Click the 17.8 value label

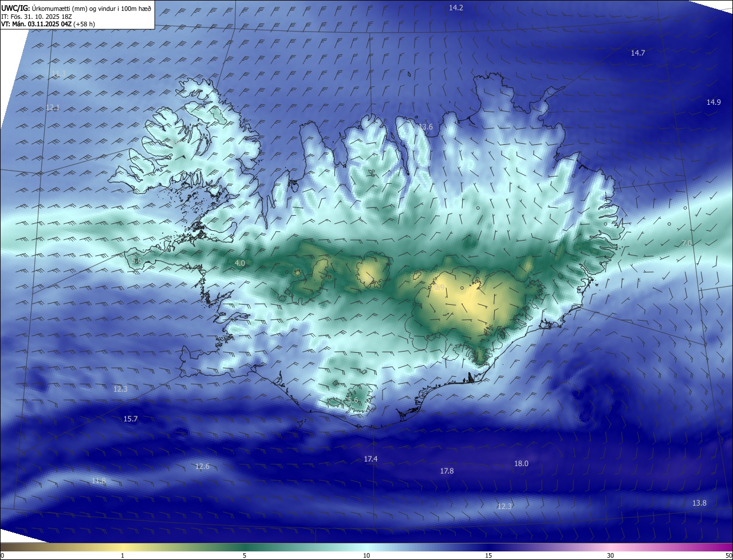(x=447, y=471)
